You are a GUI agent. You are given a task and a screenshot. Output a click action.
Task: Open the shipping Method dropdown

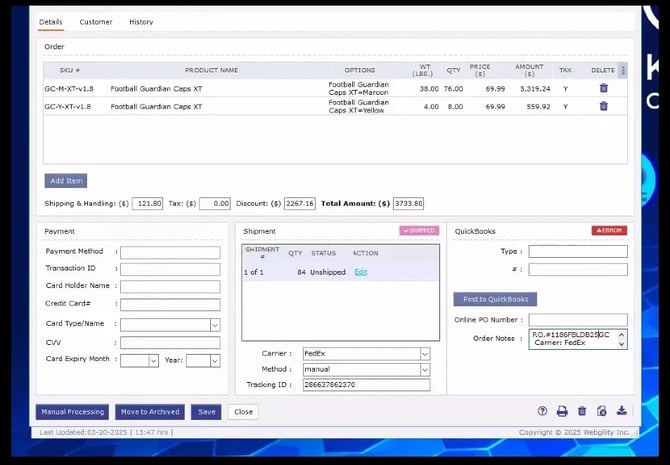click(x=424, y=369)
